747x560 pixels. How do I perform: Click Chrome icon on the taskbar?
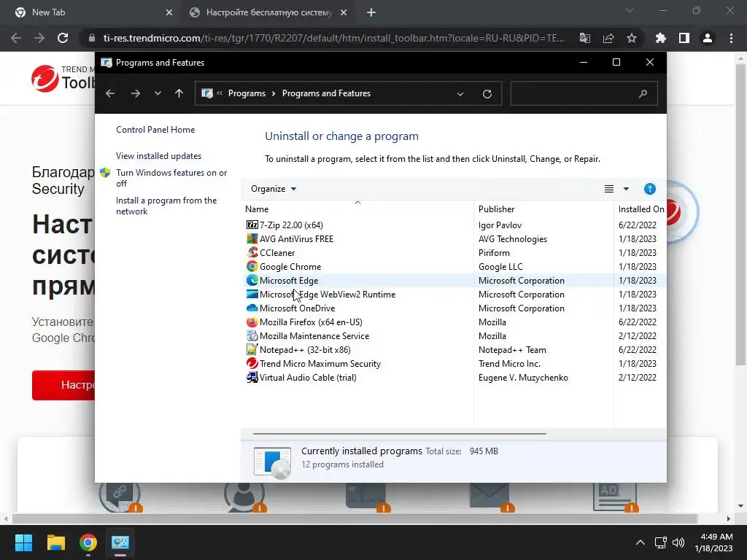pos(88,542)
